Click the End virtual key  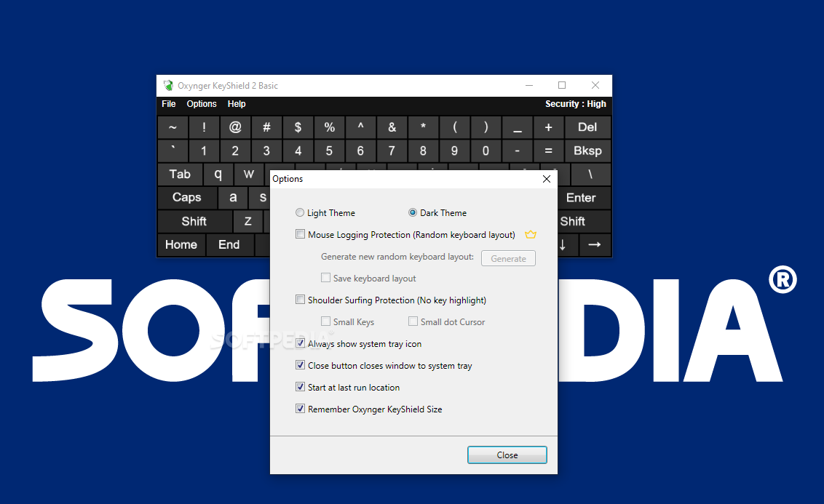tap(229, 244)
